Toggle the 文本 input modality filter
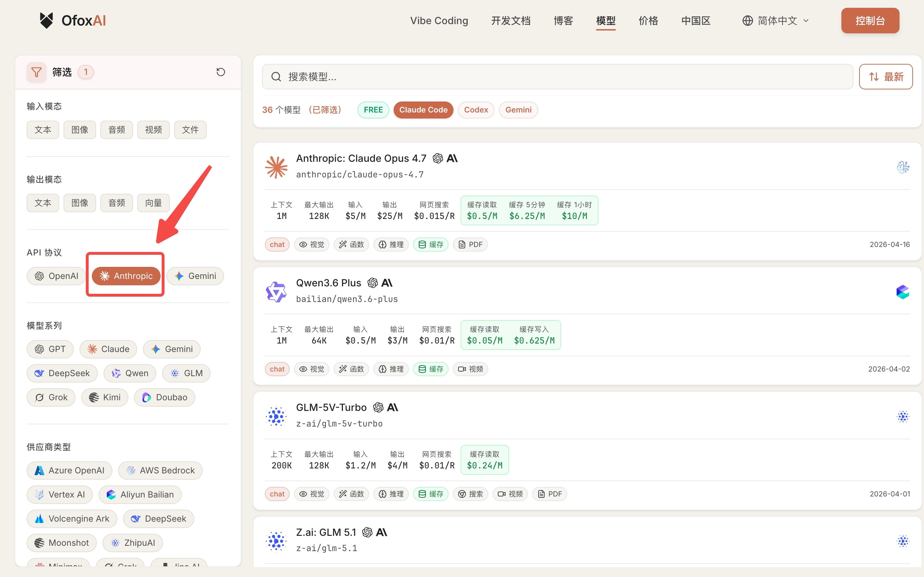 click(43, 130)
